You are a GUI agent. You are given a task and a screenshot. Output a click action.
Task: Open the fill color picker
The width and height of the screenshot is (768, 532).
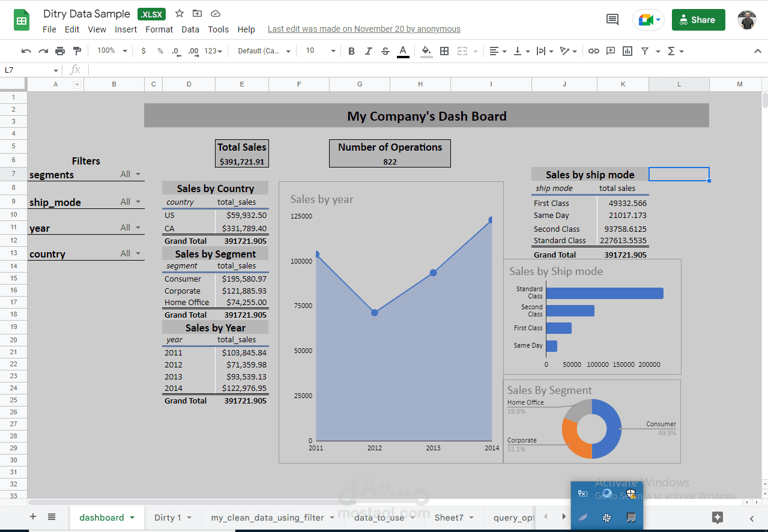pyautogui.click(x=426, y=51)
